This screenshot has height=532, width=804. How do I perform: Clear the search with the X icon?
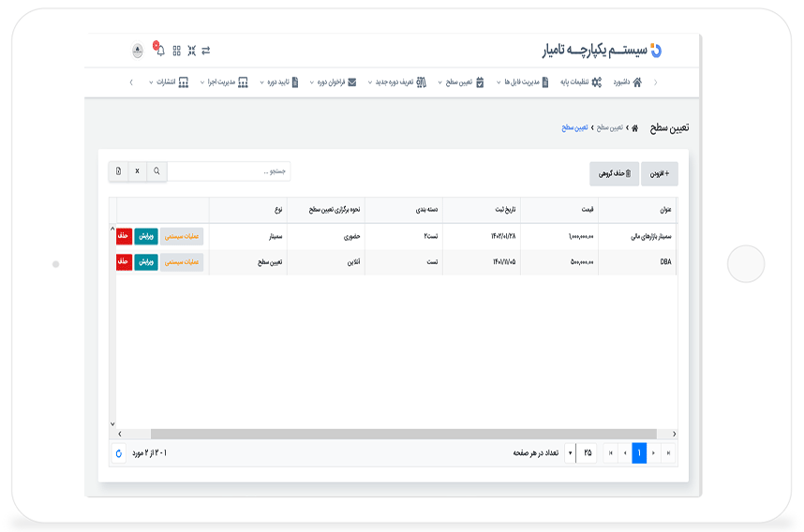[137, 171]
